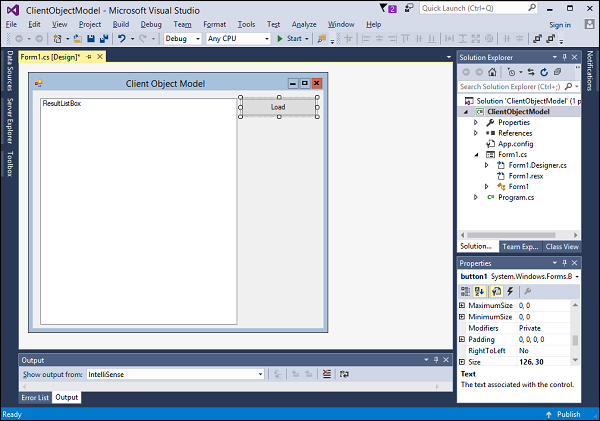The image size is (600, 421).
Task: Click the Start debugging play icon
Action: pos(281,38)
